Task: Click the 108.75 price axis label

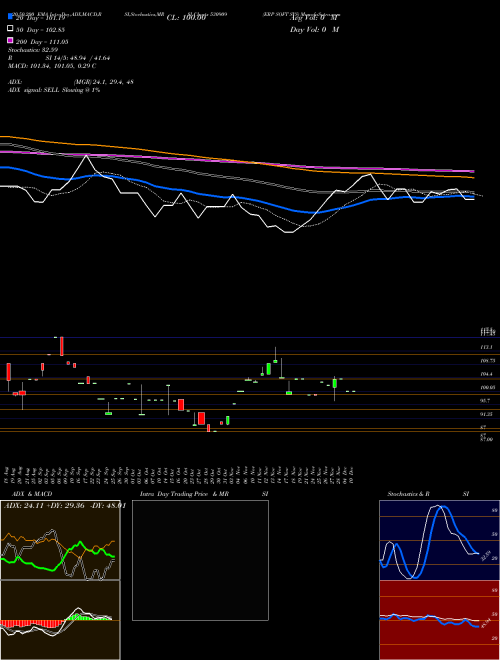Action: click(x=487, y=361)
